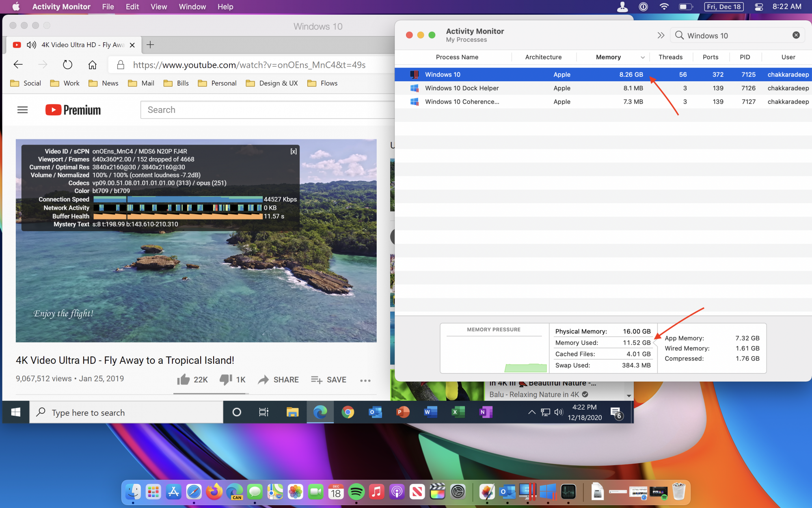Screen dimensions: 812x508
Task: Open Chrome from the Windows taskbar
Action: (x=348, y=412)
